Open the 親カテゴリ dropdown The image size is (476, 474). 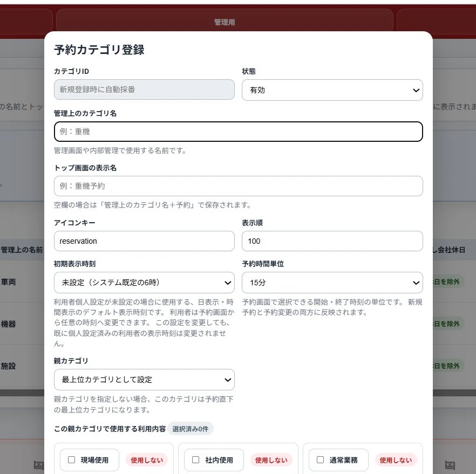tap(144, 380)
